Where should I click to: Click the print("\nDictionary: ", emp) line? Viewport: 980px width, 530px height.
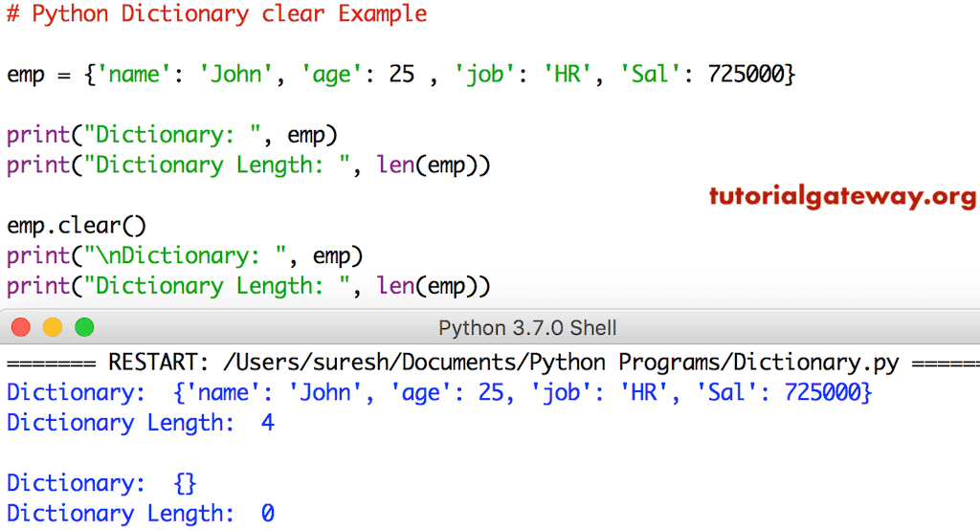click(x=185, y=256)
